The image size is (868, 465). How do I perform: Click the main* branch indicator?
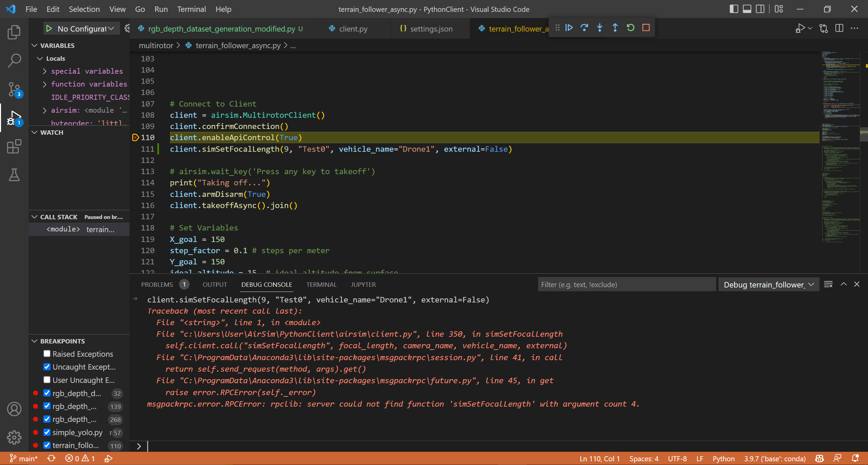23,458
